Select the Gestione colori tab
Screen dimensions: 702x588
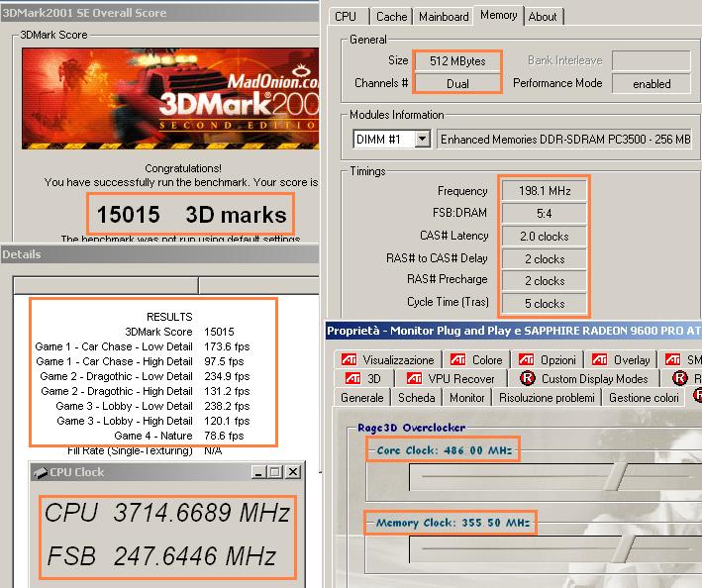click(x=644, y=397)
